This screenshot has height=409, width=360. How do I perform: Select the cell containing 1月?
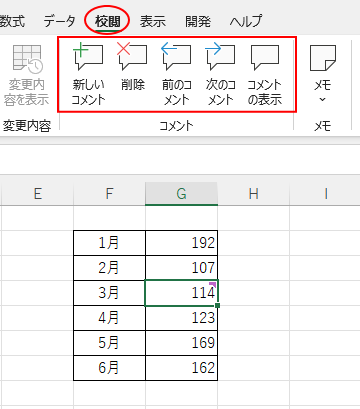point(109,243)
